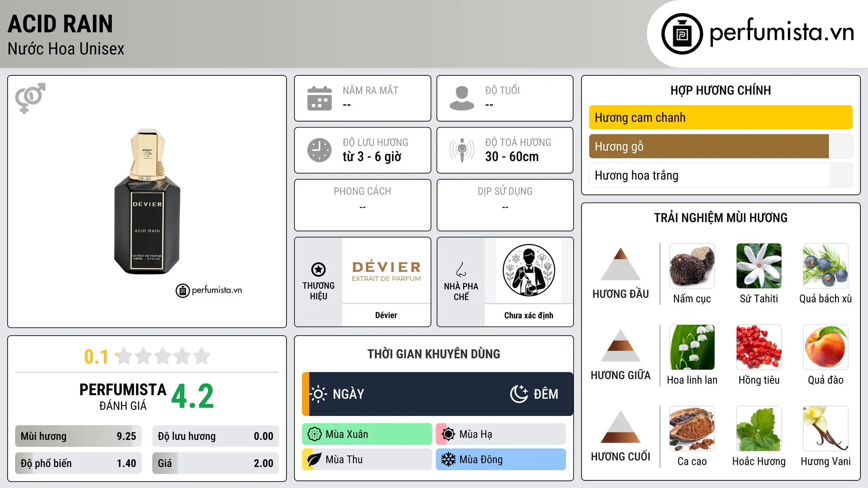Click the PERFUMISTA ĐÁNH GIÁ label
Screen dimensions: 868x488
tap(123, 396)
